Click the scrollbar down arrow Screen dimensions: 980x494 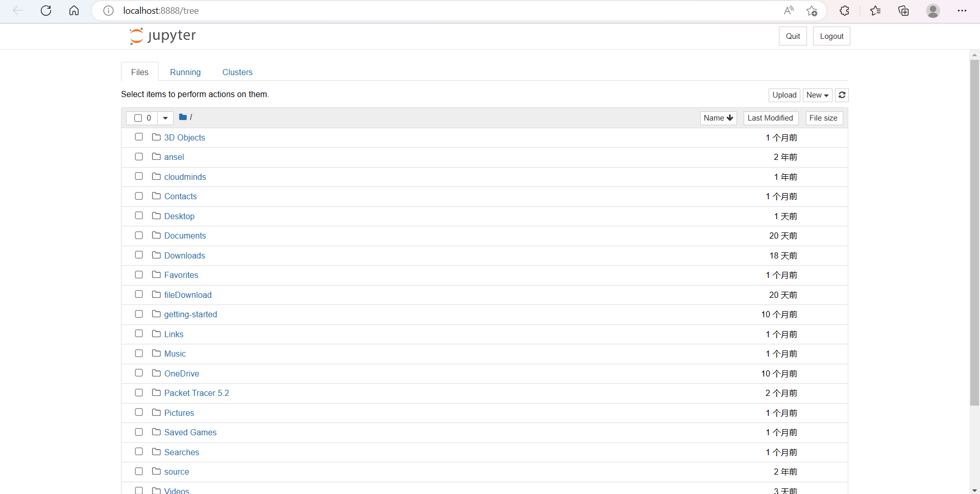click(x=974, y=490)
